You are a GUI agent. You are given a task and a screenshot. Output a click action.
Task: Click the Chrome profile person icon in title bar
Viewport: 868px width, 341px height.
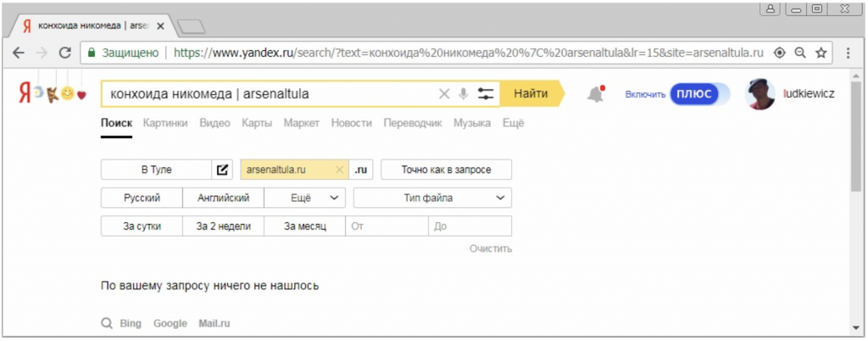coord(770,8)
